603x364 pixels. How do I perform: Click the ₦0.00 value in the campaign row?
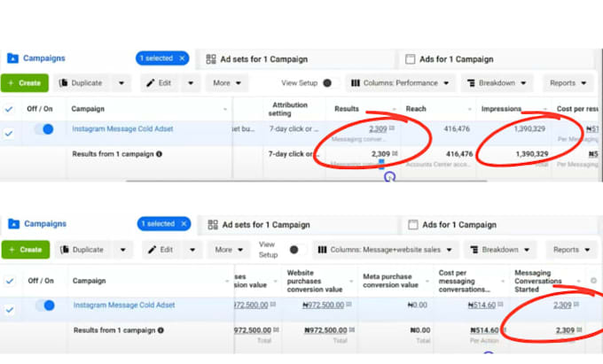tap(418, 305)
